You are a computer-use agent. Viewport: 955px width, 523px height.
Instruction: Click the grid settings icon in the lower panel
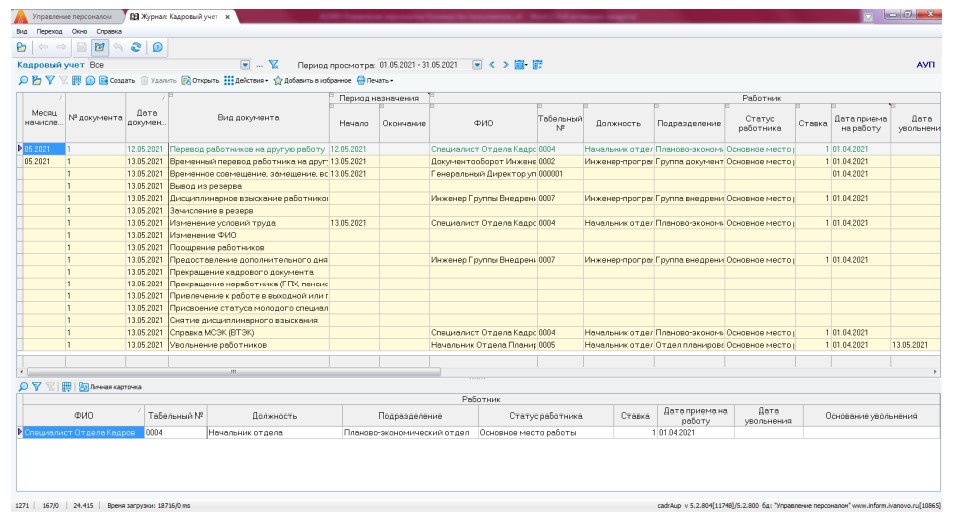pos(67,385)
